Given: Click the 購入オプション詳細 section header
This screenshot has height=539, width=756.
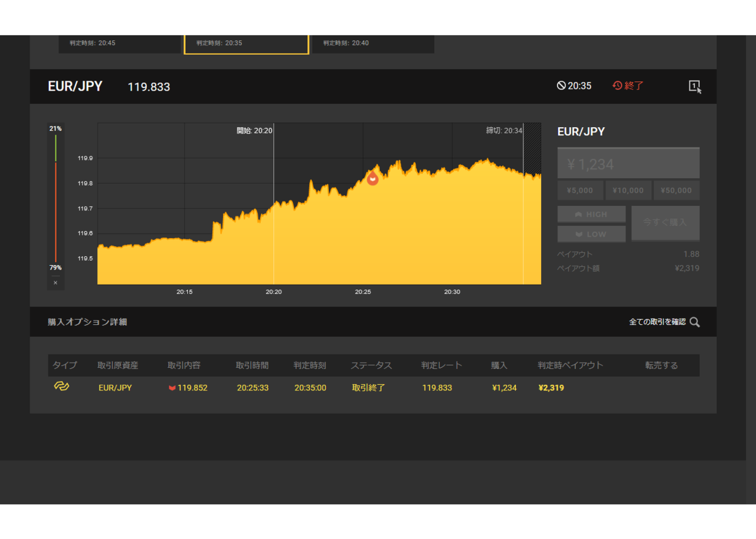Looking at the screenshot, I should 88,322.
